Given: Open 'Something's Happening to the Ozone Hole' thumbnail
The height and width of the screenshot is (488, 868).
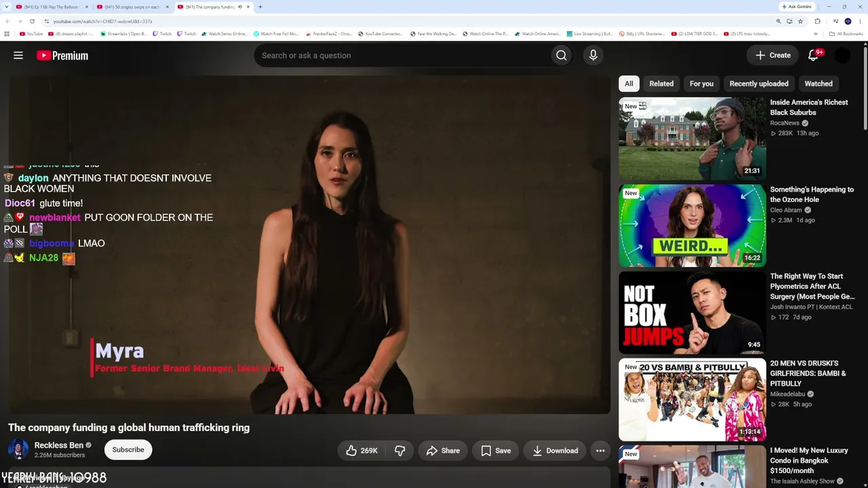Looking at the screenshot, I should (692, 226).
